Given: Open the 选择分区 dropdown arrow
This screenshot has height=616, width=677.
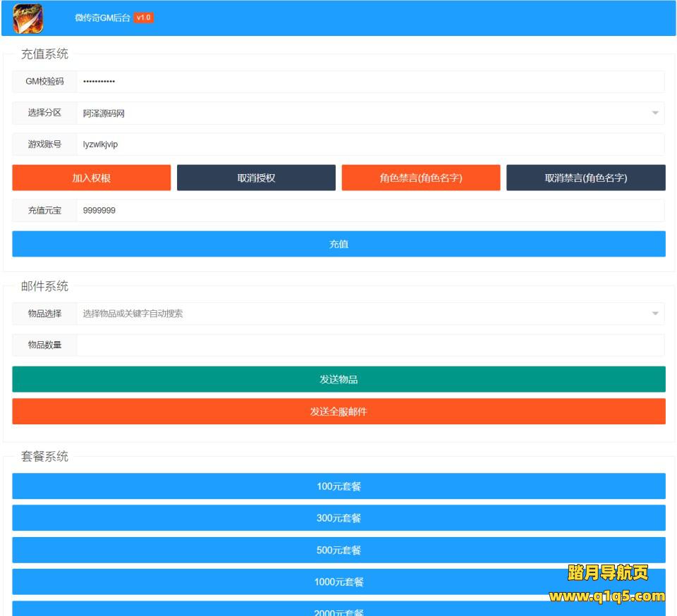Looking at the screenshot, I should (654, 113).
